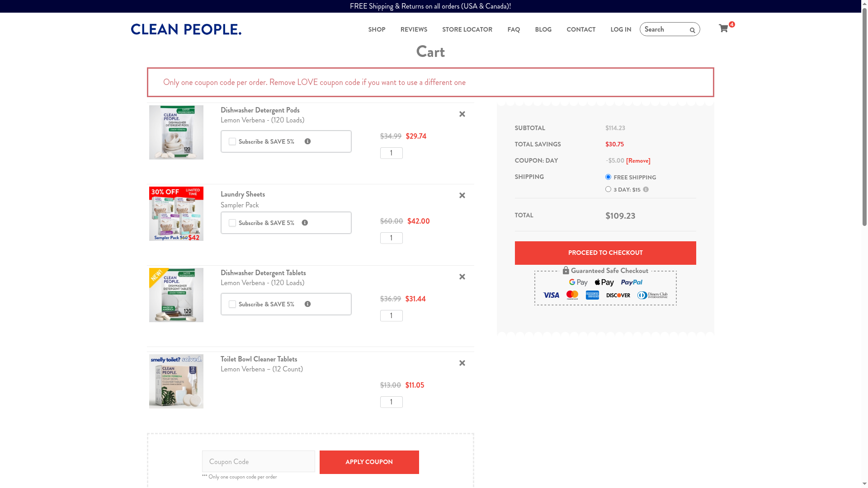868x488 pixels.
Task: Select the 3 Day $15 shipping option
Action: click(x=608, y=189)
